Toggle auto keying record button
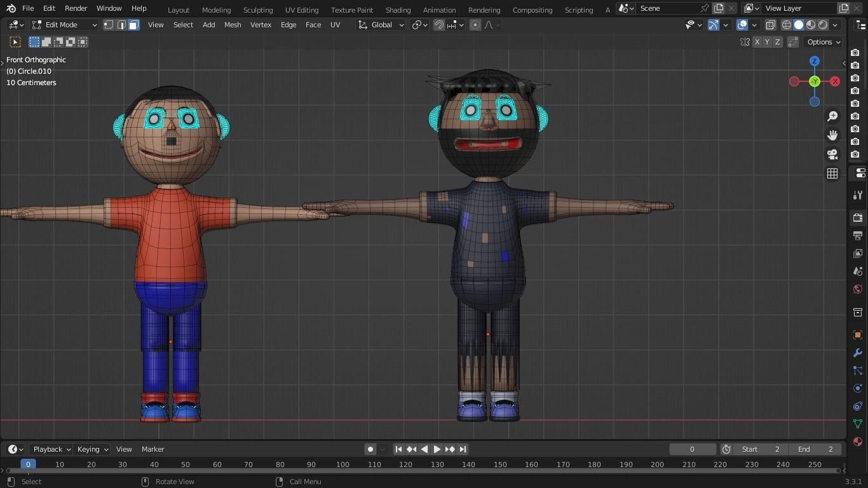868x488 pixels. click(370, 449)
